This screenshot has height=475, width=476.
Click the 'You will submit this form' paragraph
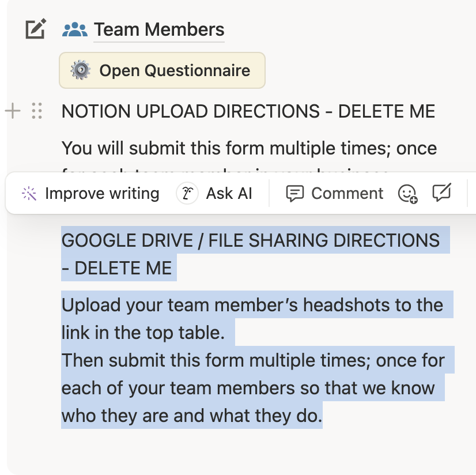(x=249, y=148)
